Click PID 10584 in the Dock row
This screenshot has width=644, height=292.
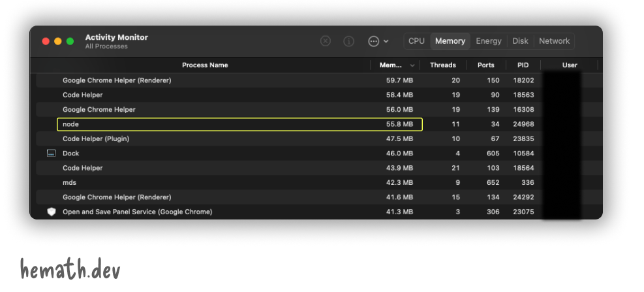click(x=523, y=154)
